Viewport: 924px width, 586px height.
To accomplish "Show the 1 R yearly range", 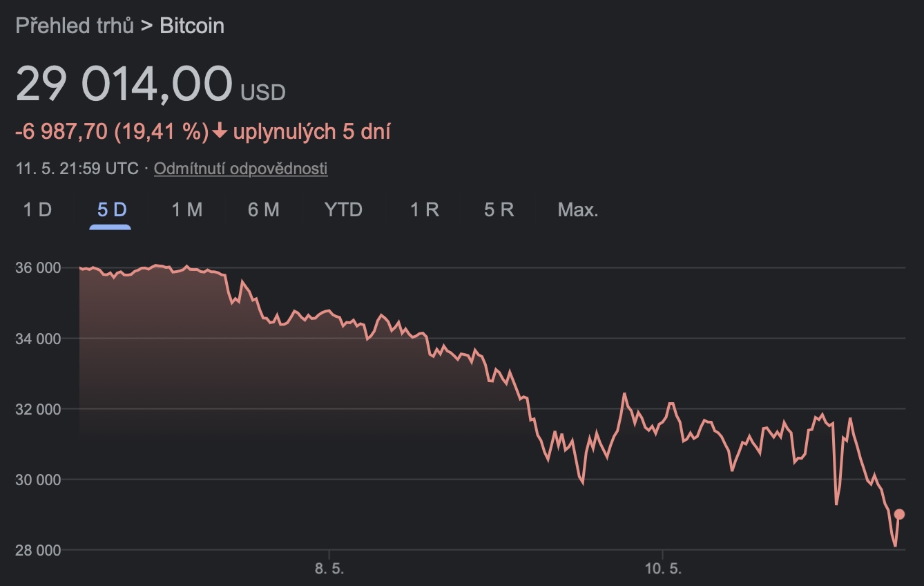I will pyautogui.click(x=425, y=209).
